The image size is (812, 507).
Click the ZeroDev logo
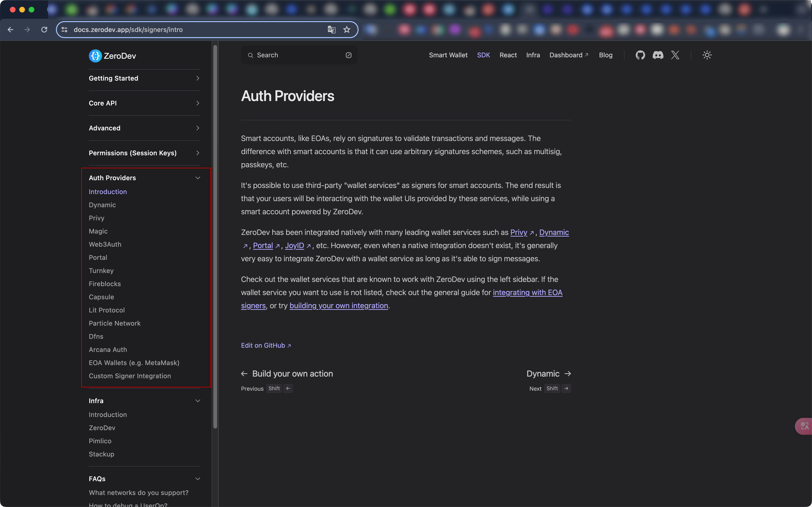point(112,56)
